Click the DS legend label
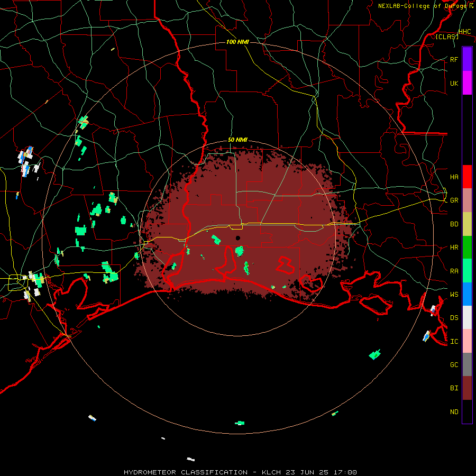The width and height of the screenshot is (476, 476). tap(454, 318)
